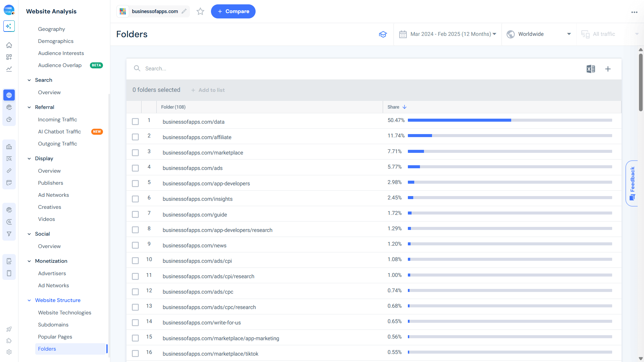Tick the checkbox for businessofapps.com/insights
Viewport: 644px width, 362px height.
tap(135, 199)
